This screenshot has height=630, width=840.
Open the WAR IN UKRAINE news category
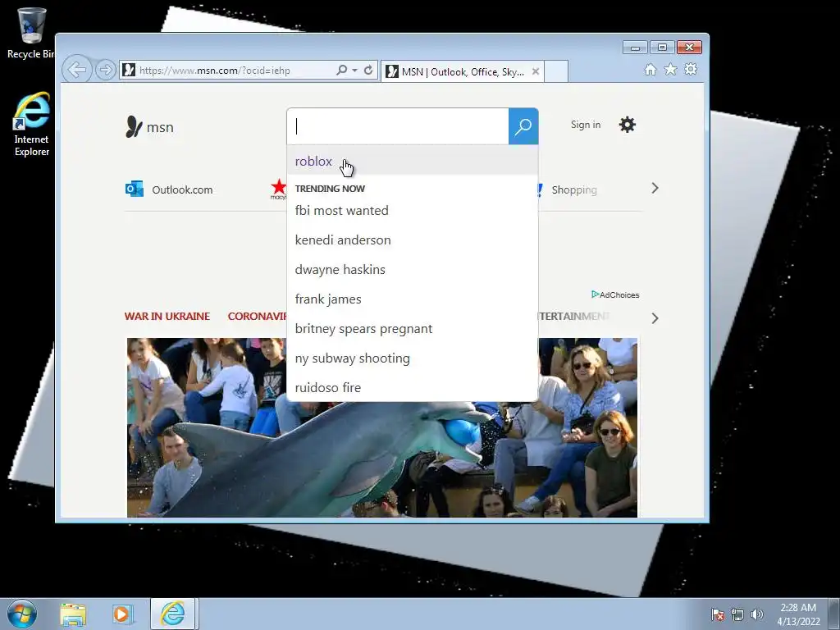tap(167, 316)
